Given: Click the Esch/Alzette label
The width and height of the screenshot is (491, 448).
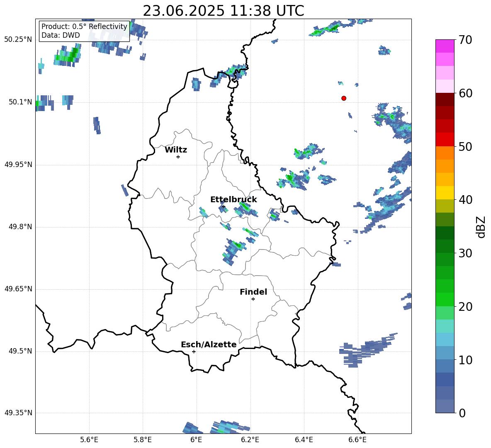Looking at the screenshot, I should tap(209, 344).
